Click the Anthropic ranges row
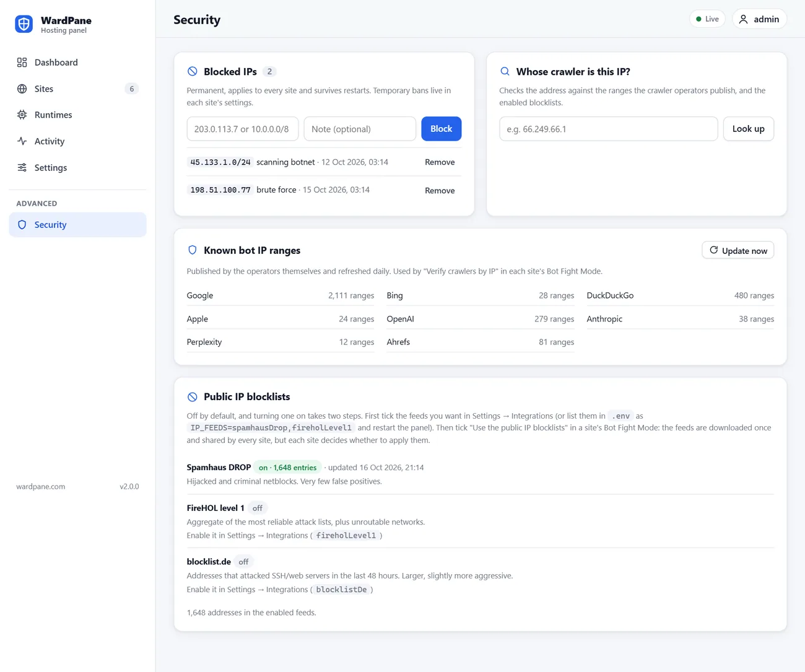Screen dimensions: 805x672 (681, 319)
